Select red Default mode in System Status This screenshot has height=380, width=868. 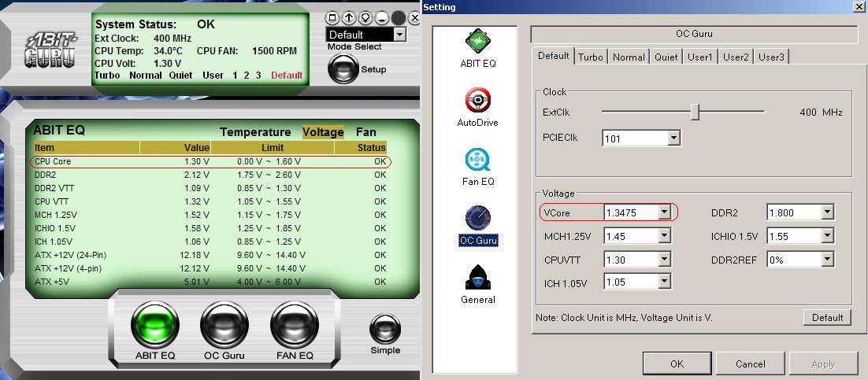[x=287, y=76]
